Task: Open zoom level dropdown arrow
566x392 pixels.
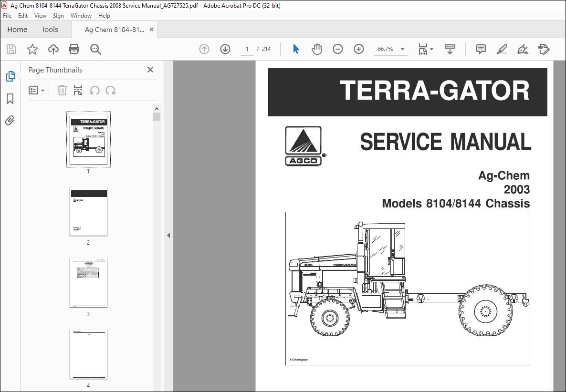Action: pyautogui.click(x=402, y=49)
